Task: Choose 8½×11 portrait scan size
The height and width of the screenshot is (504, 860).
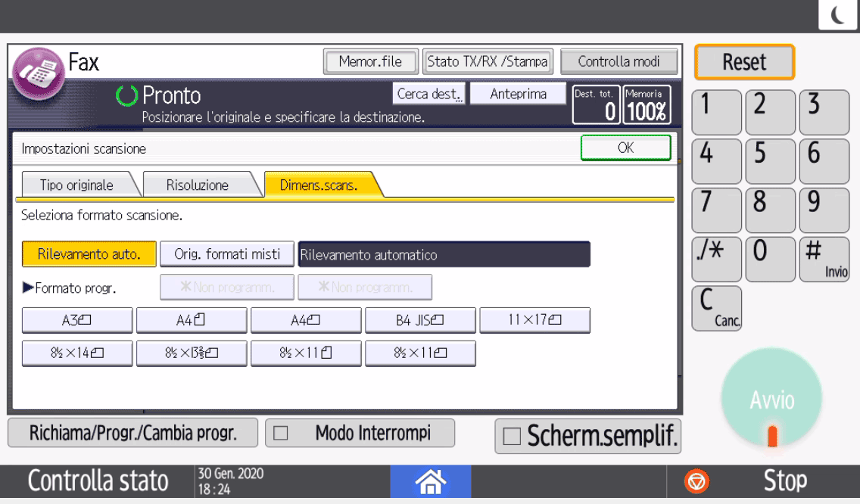Action: click(306, 353)
